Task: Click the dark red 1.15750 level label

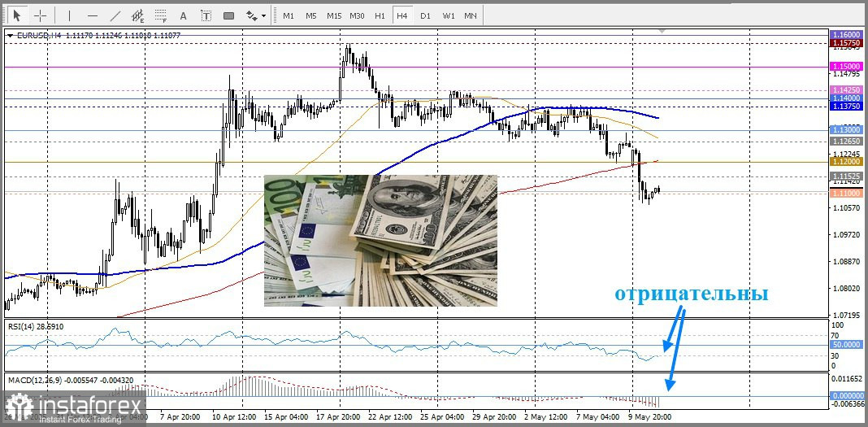Action: tap(846, 42)
